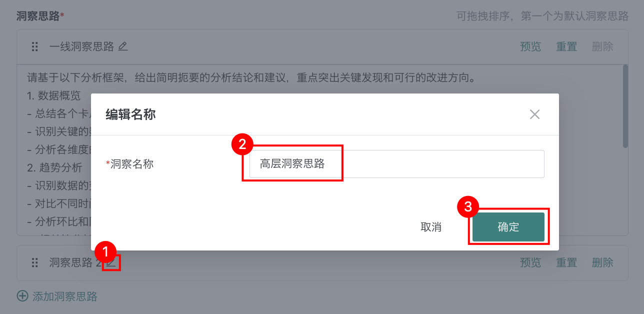Click the drag handle for 洞察思路 2

tap(35, 262)
